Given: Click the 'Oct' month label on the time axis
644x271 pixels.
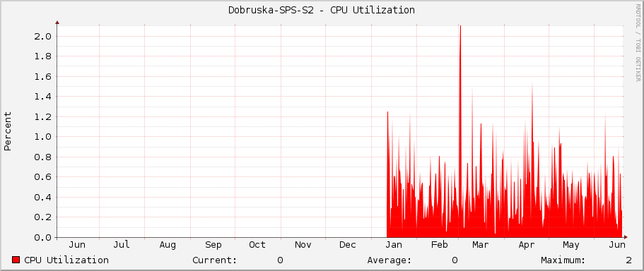Looking at the screenshot, I should tap(257, 245).
